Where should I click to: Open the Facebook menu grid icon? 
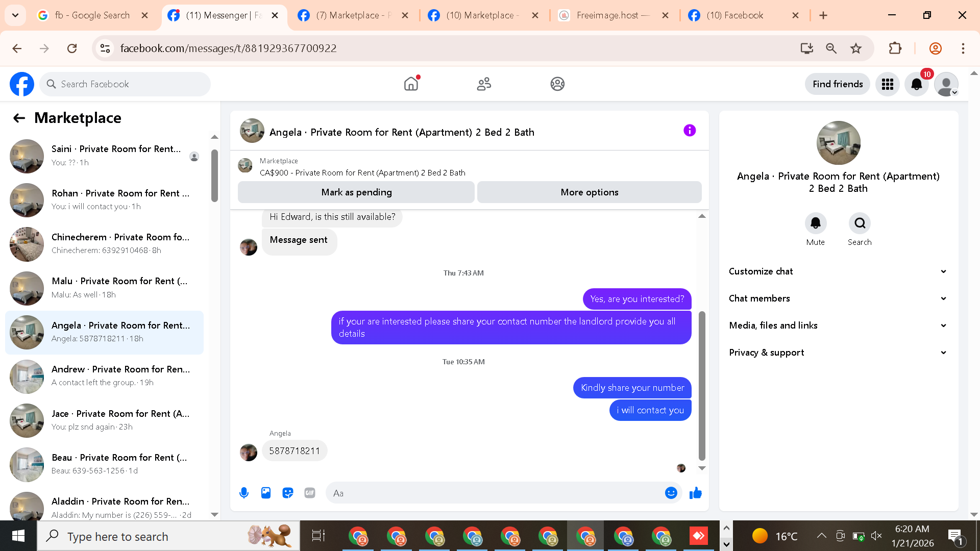point(888,84)
